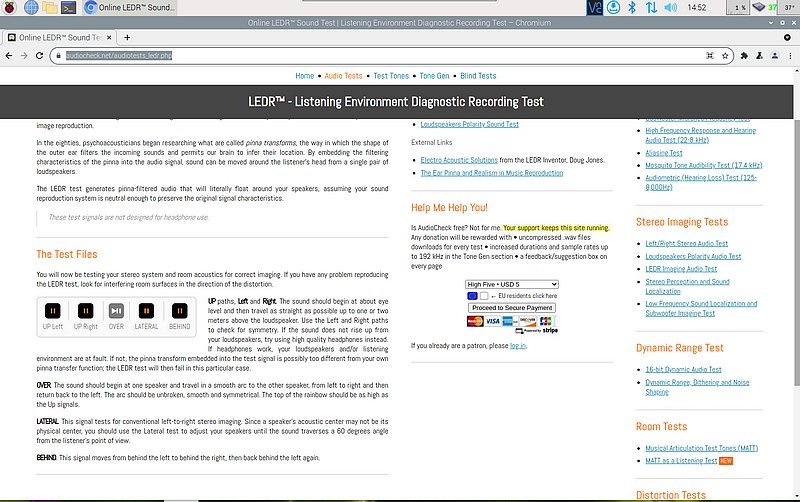Go forward in browser history

tap(24, 56)
